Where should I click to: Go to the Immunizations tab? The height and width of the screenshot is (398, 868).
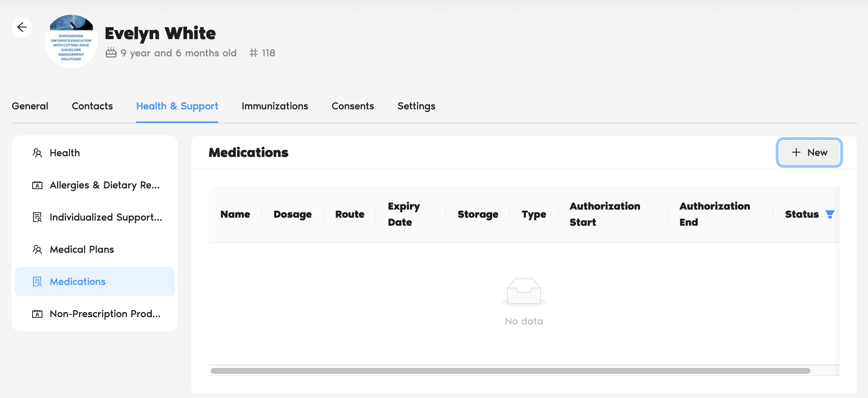click(x=275, y=106)
